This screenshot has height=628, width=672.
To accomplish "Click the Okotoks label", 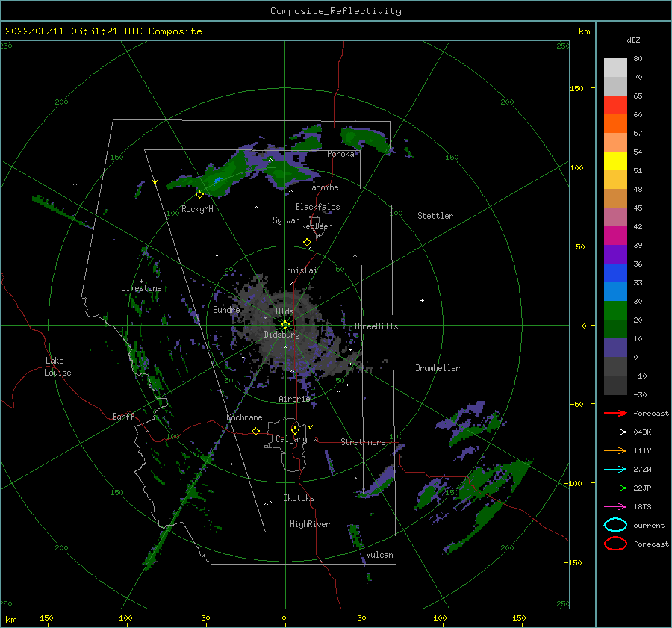I will point(299,498).
